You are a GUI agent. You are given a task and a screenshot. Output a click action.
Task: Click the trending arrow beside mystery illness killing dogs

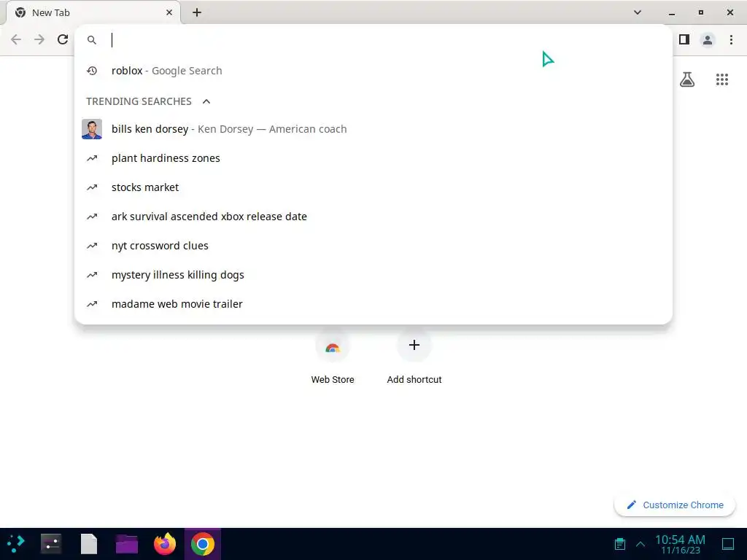click(x=92, y=275)
